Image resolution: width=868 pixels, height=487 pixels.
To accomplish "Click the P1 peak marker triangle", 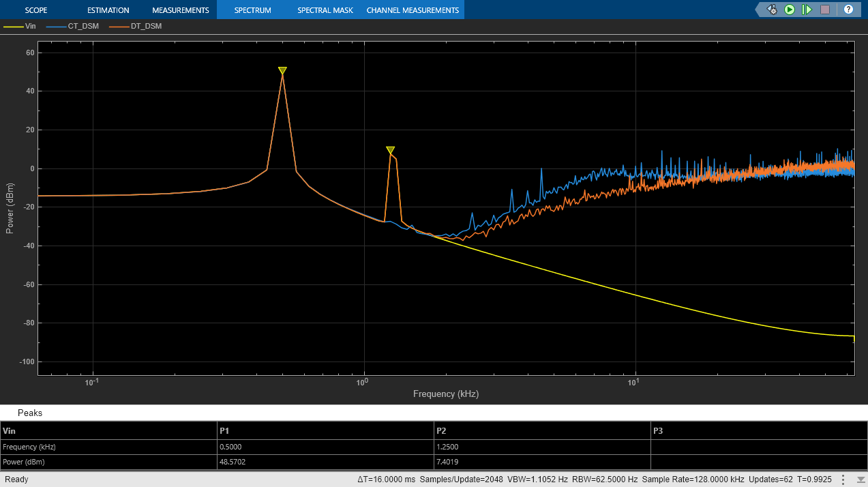I will click(x=282, y=70).
